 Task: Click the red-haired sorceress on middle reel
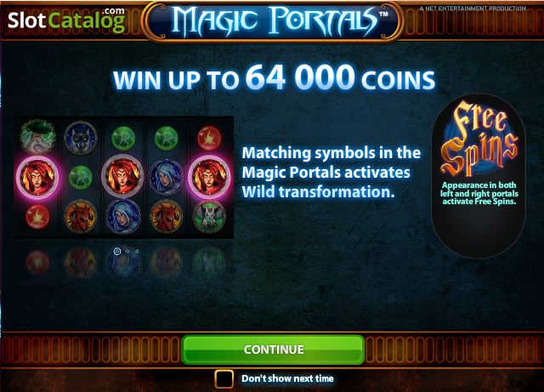pos(122,176)
